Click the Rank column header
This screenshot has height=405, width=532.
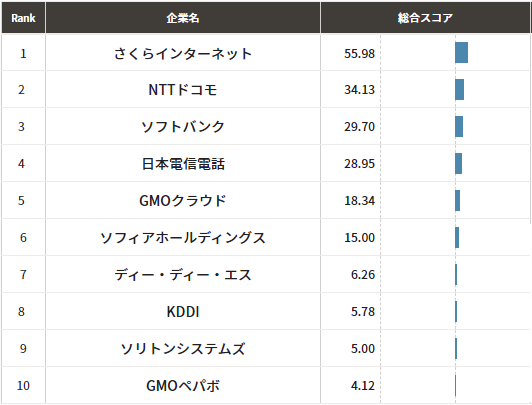pyautogui.click(x=23, y=18)
